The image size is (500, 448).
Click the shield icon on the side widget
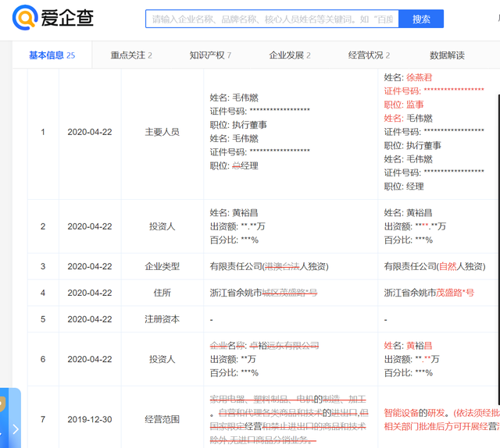2,404
